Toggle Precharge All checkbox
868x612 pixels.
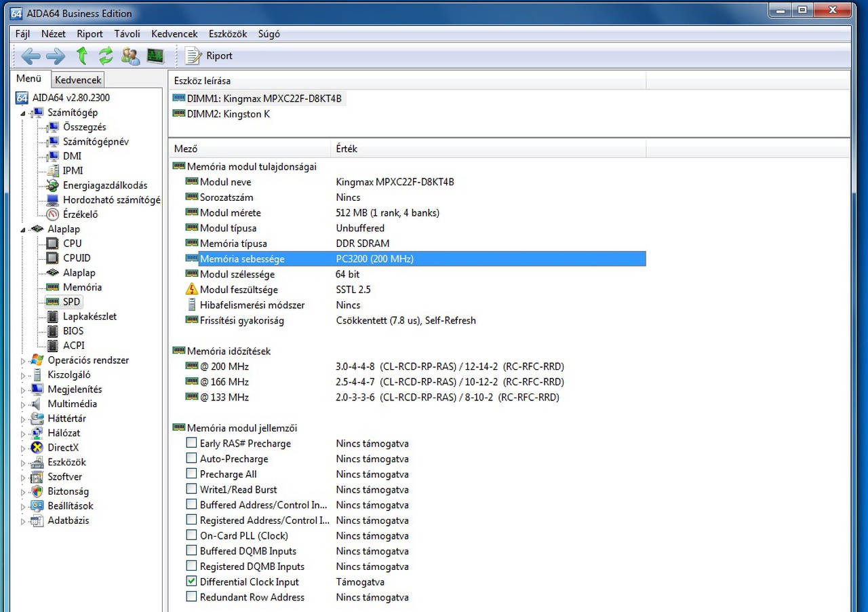coord(191,474)
